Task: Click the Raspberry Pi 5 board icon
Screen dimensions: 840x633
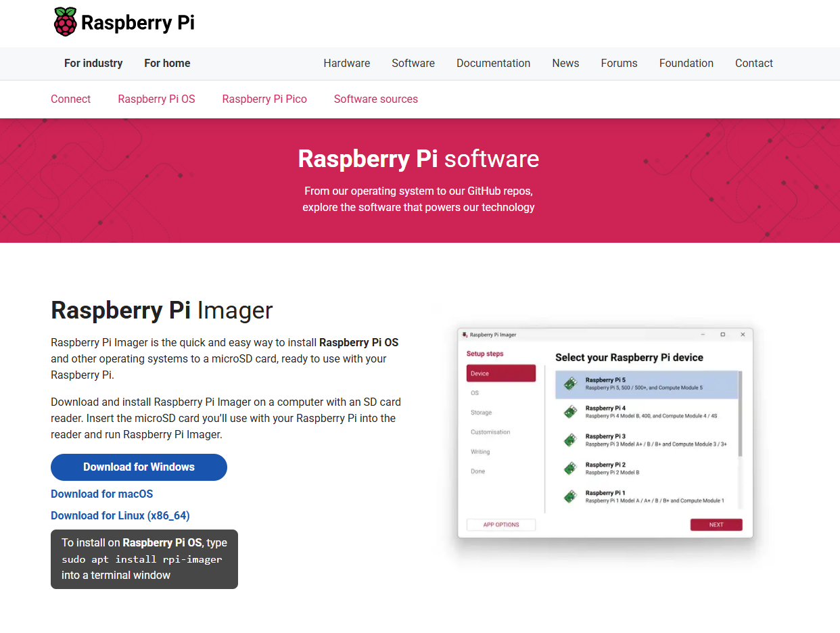Action: coord(570,383)
